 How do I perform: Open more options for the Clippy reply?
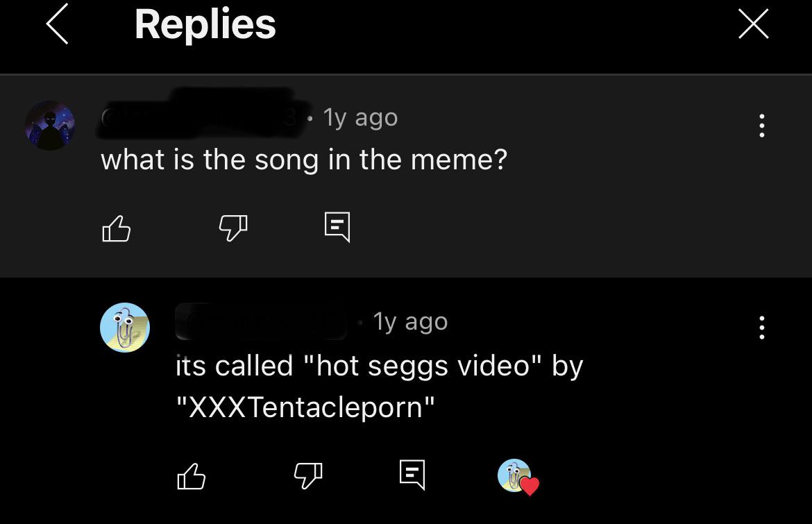[762, 328]
